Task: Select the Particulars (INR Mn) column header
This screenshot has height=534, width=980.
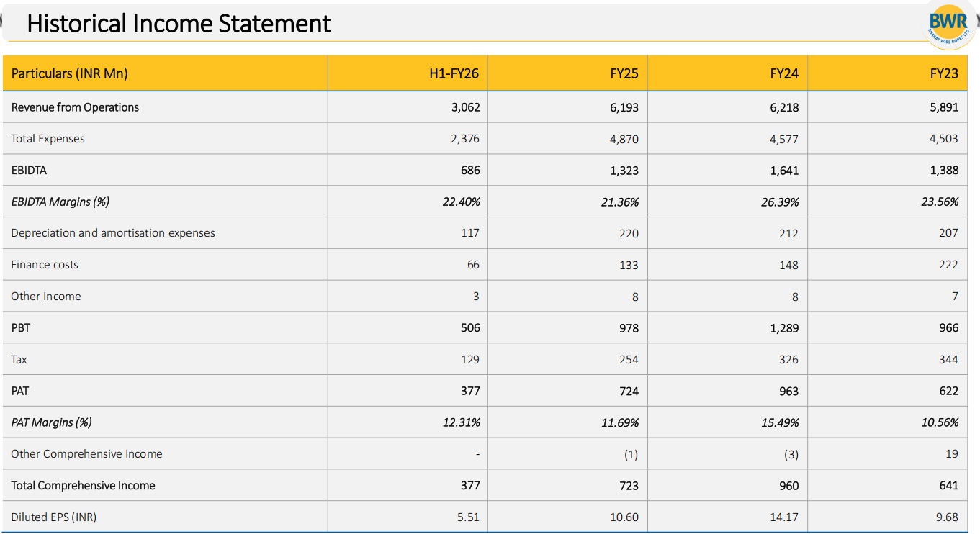Action: [x=70, y=73]
